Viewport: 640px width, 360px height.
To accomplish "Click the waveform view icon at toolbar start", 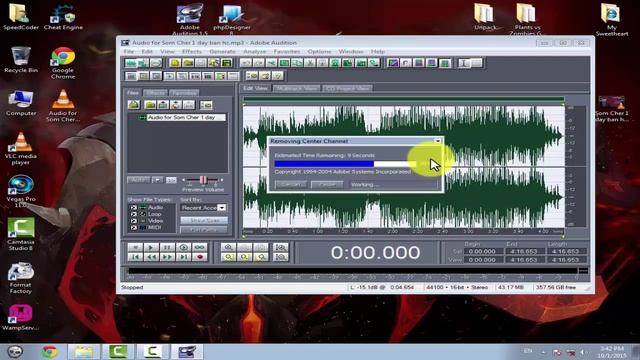I will [x=131, y=63].
